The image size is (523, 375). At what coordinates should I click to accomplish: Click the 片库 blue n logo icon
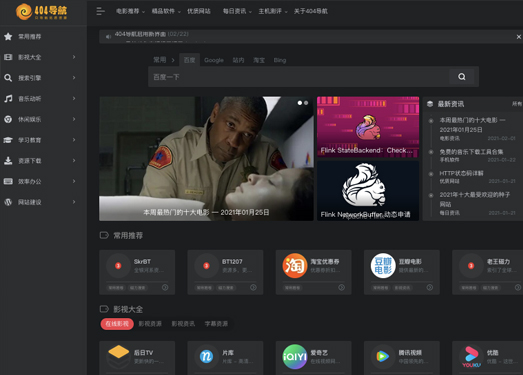(206, 357)
